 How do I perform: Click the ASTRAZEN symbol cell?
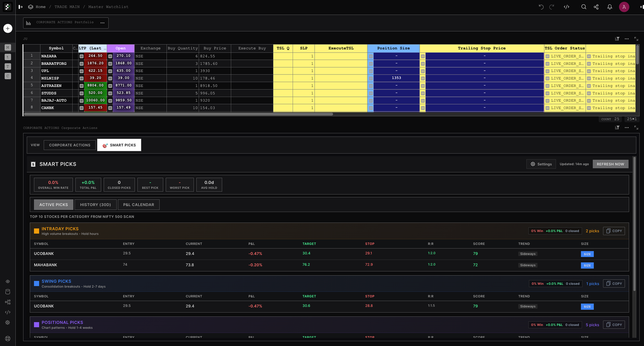tap(56, 86)
